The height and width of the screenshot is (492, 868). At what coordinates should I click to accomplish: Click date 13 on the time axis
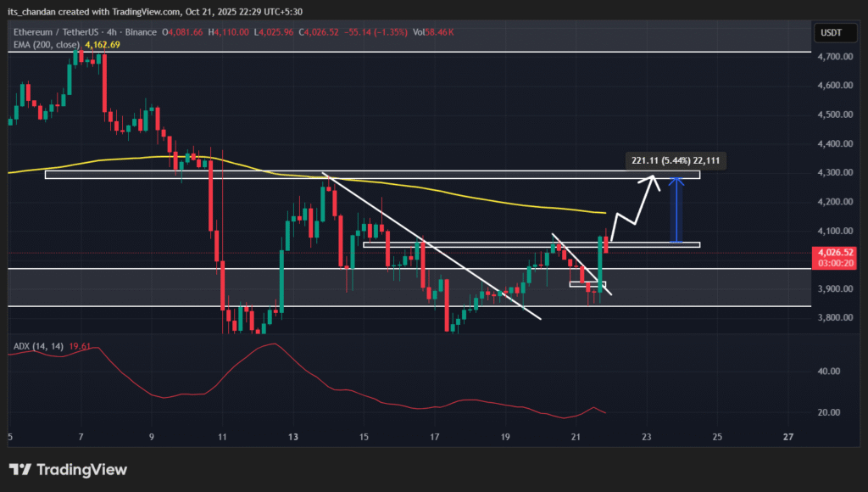coord(293,437)
